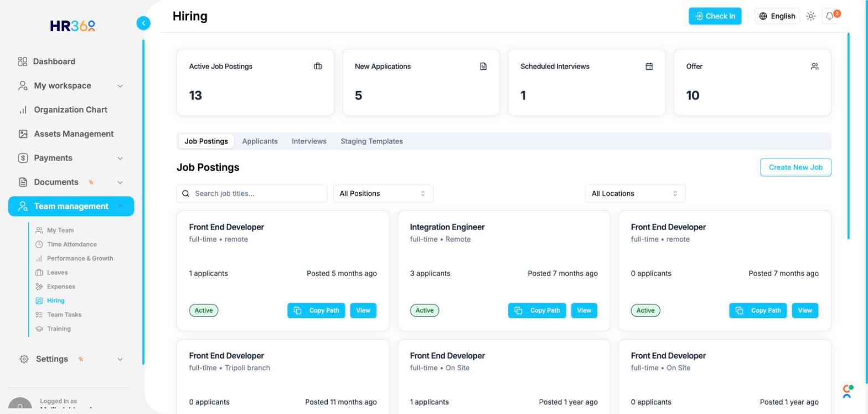Viewport: 868px width, 414px height.
Task: Click the briefcase icon on Active Job Postings
Action: click(318, 67)
